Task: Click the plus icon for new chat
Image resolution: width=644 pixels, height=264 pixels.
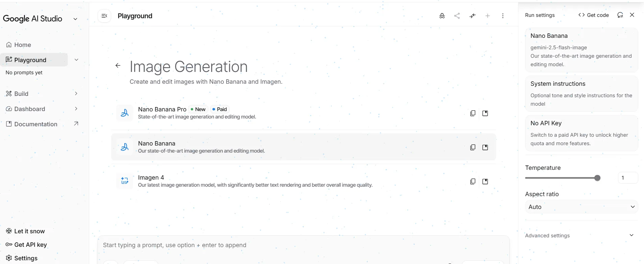Action: (488, 16)
